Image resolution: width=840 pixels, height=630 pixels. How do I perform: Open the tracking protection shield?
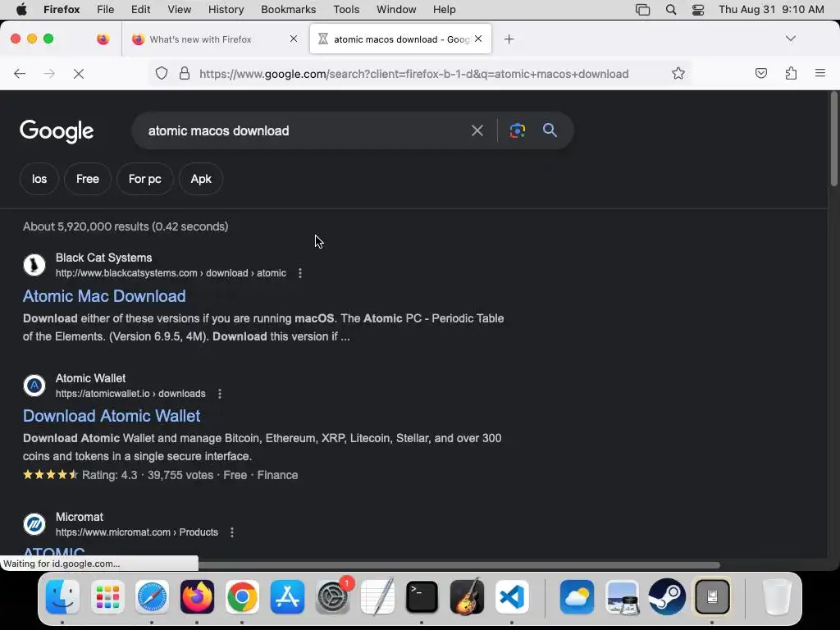[162, 73]
